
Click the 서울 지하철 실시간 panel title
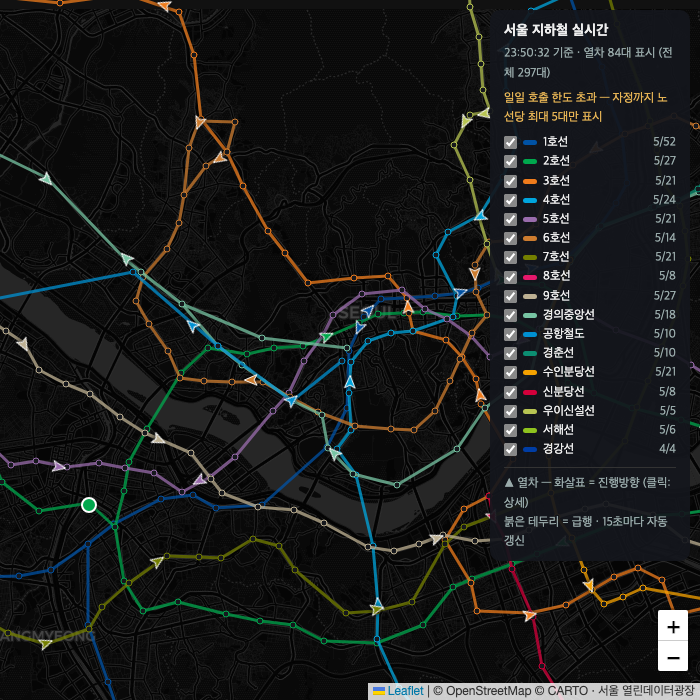pyautogui.click(x=556, y=30)
